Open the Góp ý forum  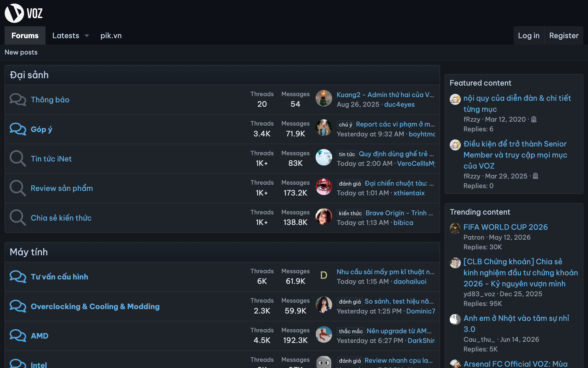(x=42, y=129)
